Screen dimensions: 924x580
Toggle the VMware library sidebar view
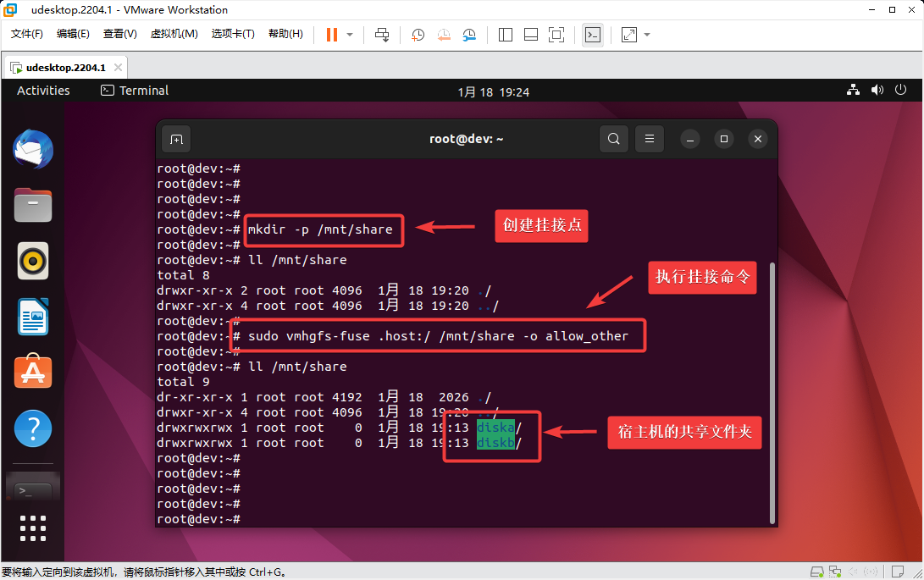pyautogui.click(x=506, y=35)
